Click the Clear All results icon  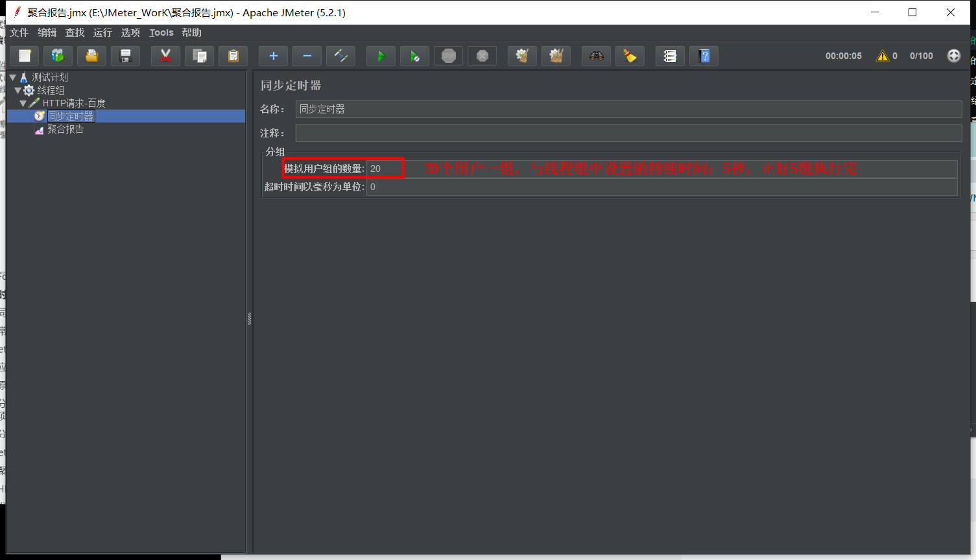pyautogui.click(x=556, y=56)
